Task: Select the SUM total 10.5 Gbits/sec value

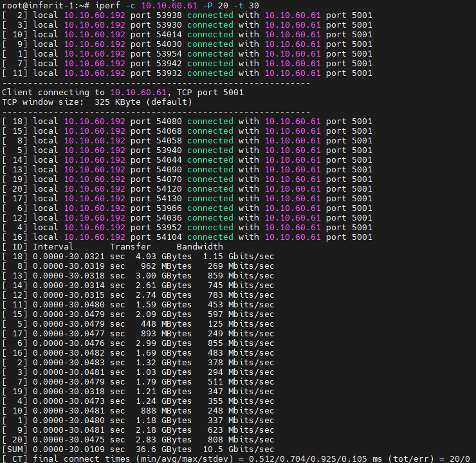Action: [239, 449]
